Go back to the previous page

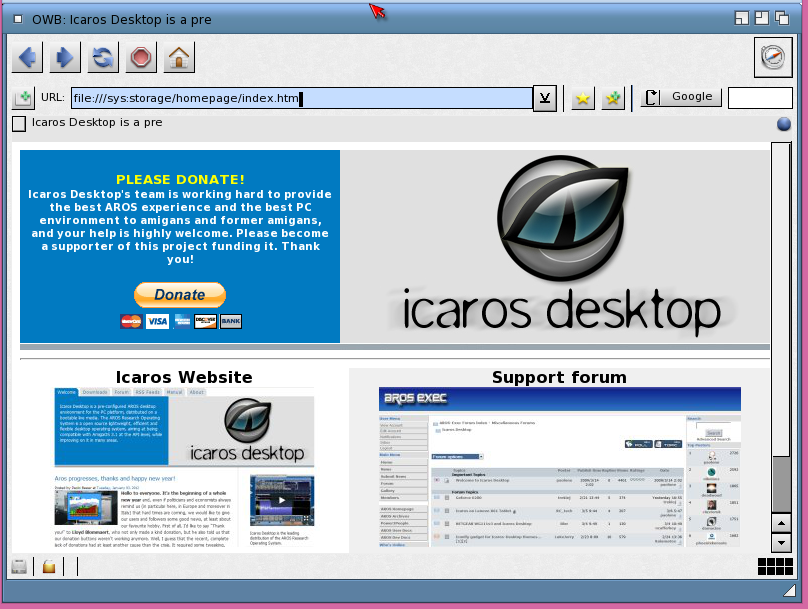tap(27, 57)
